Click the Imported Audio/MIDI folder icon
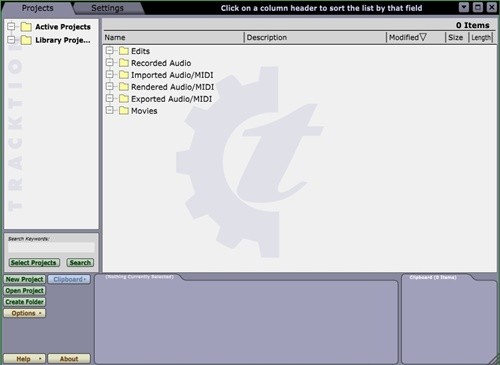 [124, 75]
